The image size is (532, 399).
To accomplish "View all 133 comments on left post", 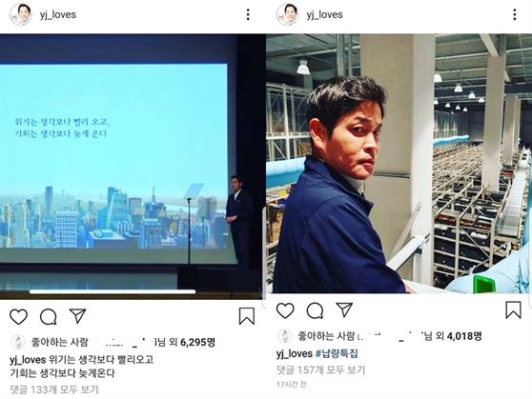I will point(54,389).
